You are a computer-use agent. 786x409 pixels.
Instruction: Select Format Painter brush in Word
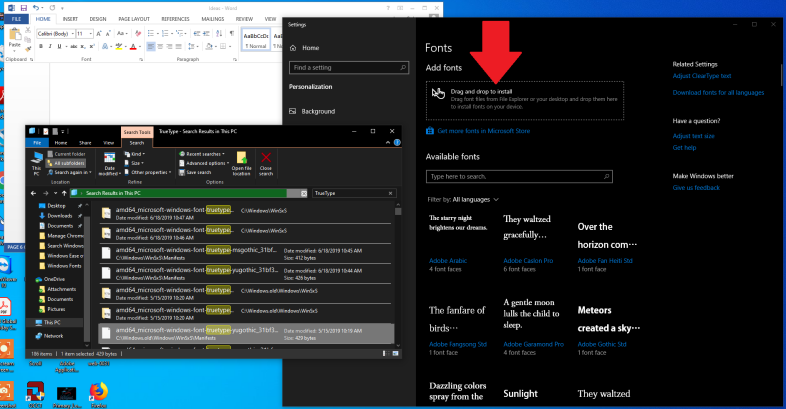click(28, 48)
